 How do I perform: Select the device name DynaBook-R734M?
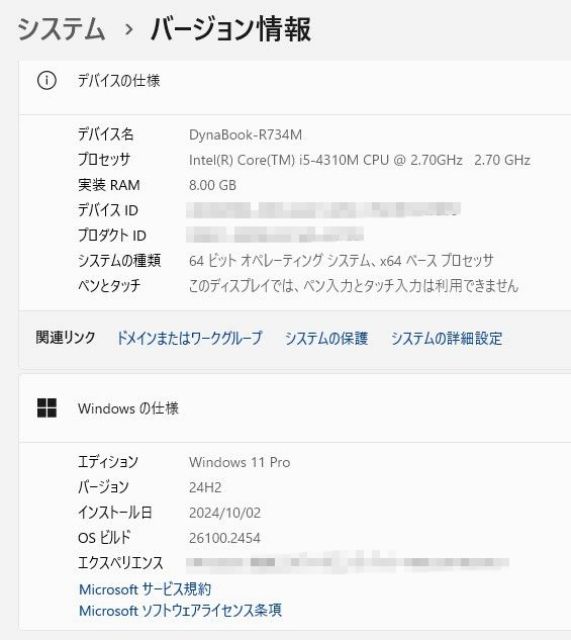pos(245,135)
